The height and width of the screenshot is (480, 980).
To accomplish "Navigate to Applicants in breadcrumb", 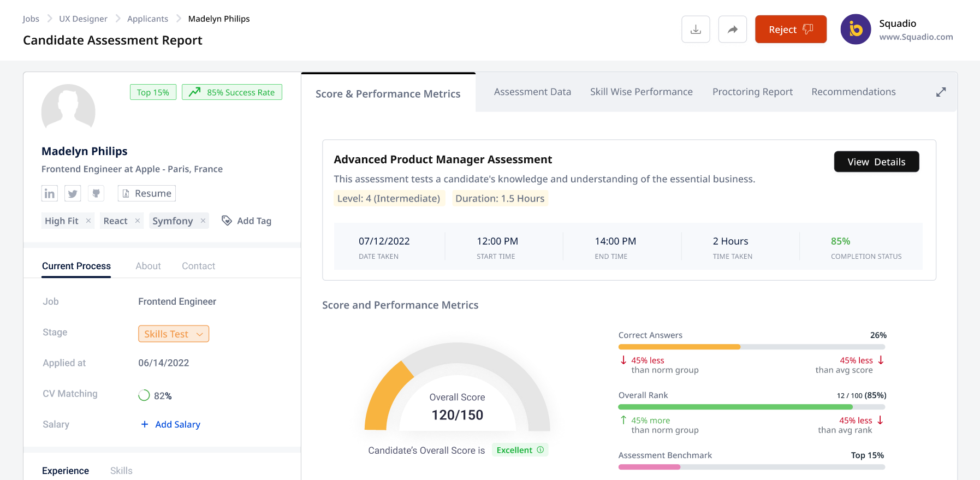I will tap(147, 19).
